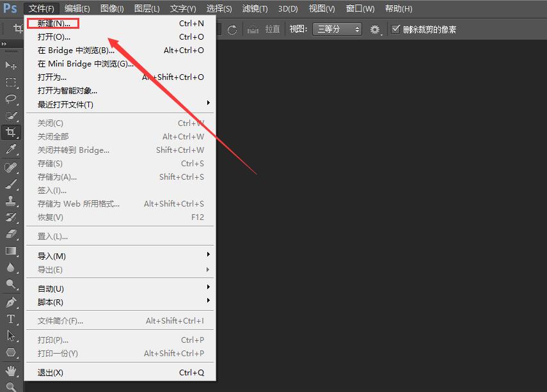
Task: Select the Move tool
Action: pyautogui.click(x=11, y=65)
